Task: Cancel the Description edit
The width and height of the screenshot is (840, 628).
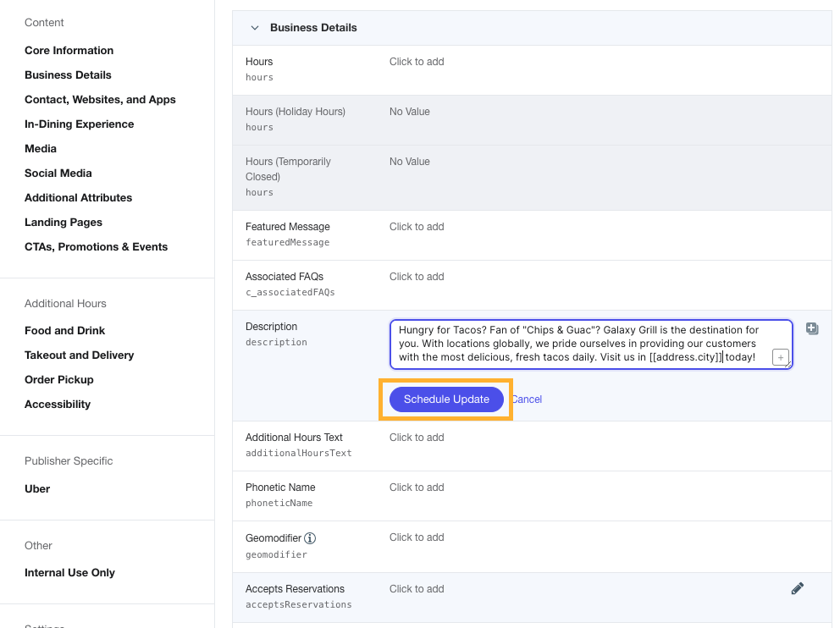Action: [x=526, y=399]
